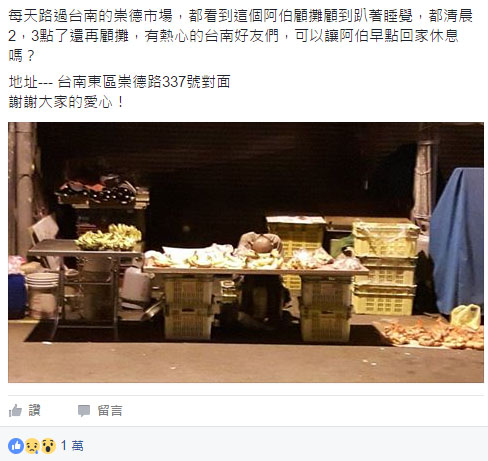Select the surprised wow reaction emoji
Screen dimensions: 488x461
48,446
